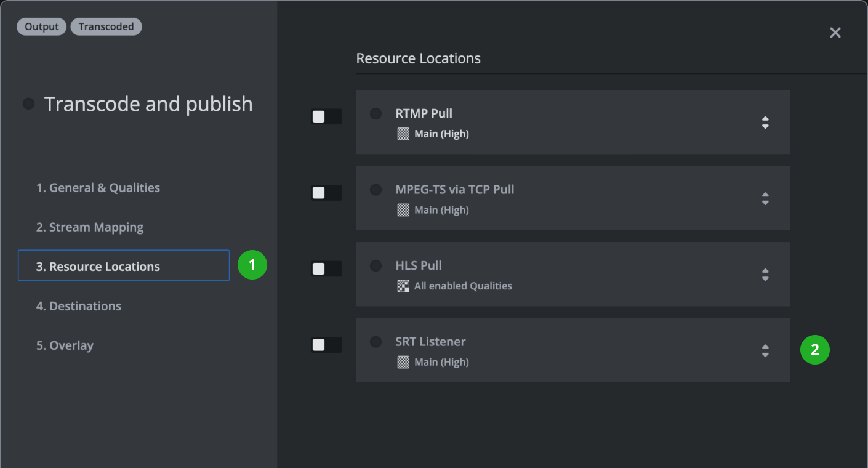Click the status dot next to Transcode and publish
Image resolution: width=868 pixels, height=468 pixels.
click(x=28, y=103)
